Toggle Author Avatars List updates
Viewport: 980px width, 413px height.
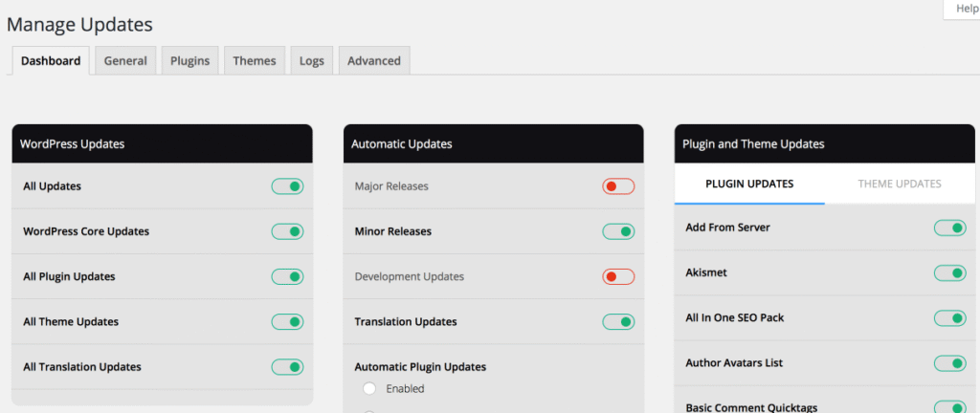949,363
